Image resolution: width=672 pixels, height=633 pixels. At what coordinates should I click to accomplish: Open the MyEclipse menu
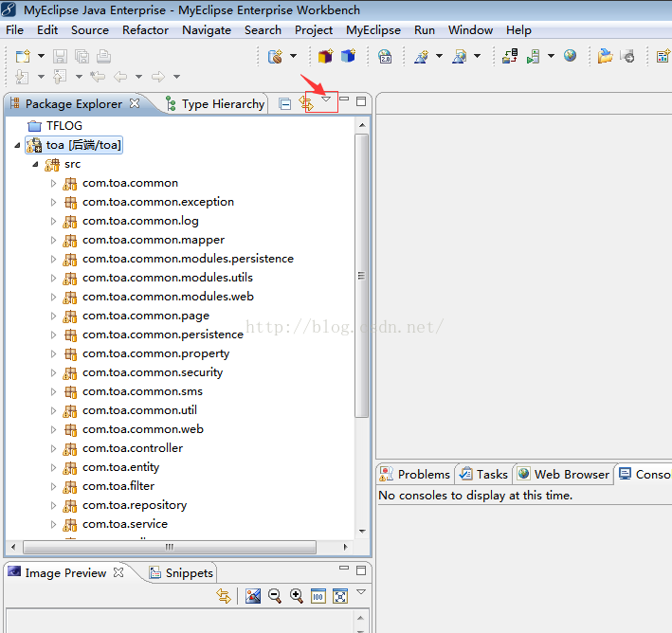[373, 30]
